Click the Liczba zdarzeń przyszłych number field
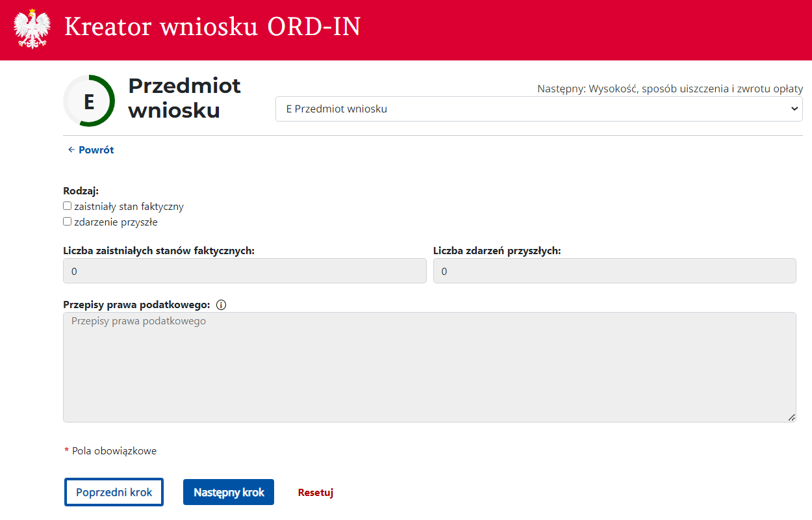Screen dimensions: 812x520 pos(614,271)
